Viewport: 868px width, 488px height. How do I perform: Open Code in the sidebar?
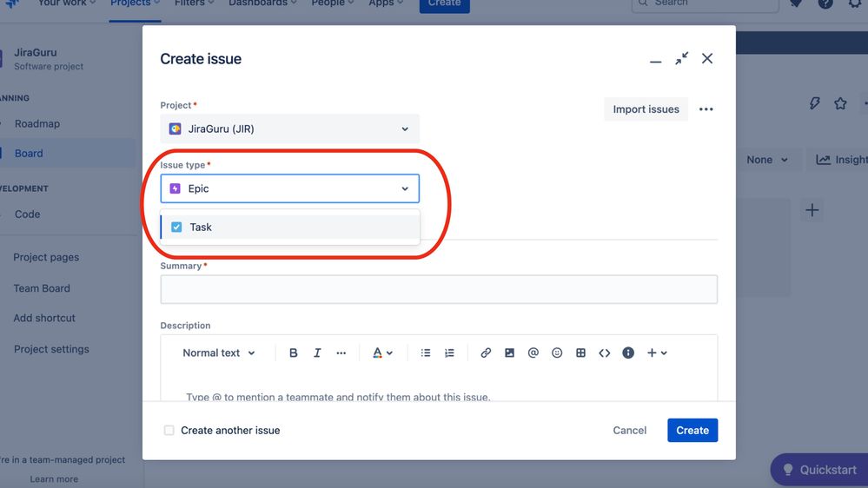(x=27, y=214)
